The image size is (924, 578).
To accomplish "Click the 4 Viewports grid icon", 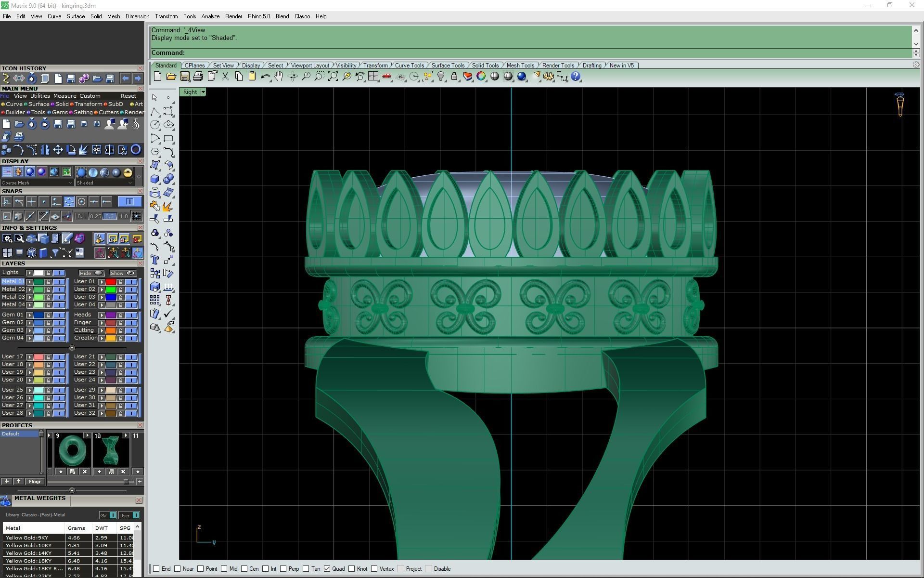I will [373, 77].
